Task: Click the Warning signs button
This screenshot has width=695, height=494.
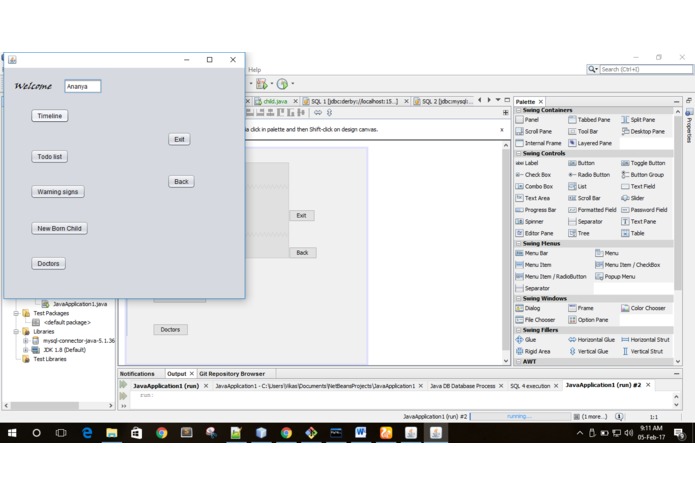Action: 58,191
